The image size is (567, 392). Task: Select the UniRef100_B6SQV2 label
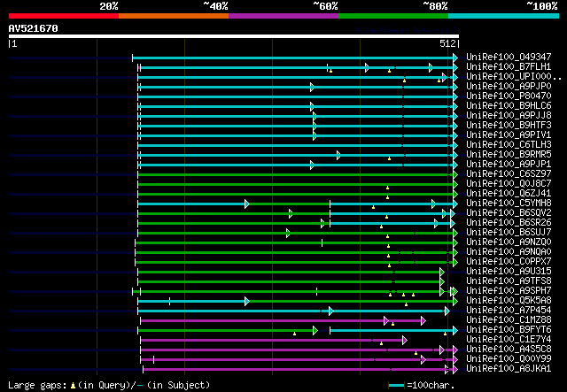click(509, 212)
